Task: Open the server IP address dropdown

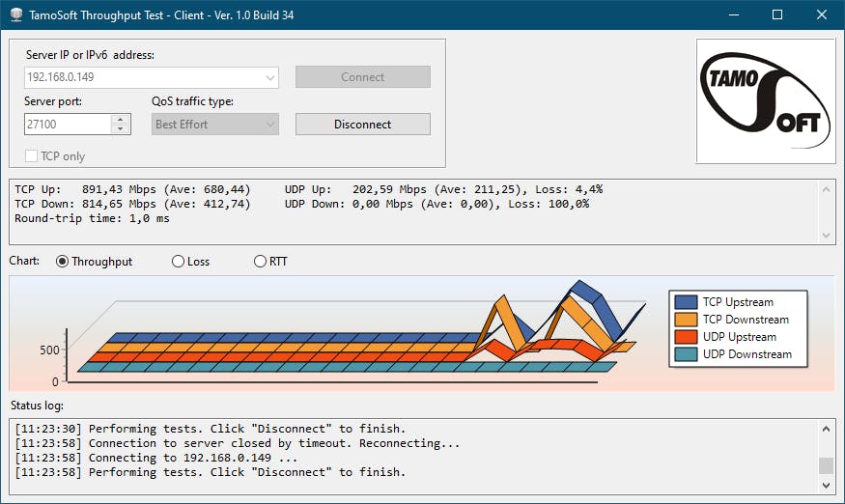Action: (270, 77)
